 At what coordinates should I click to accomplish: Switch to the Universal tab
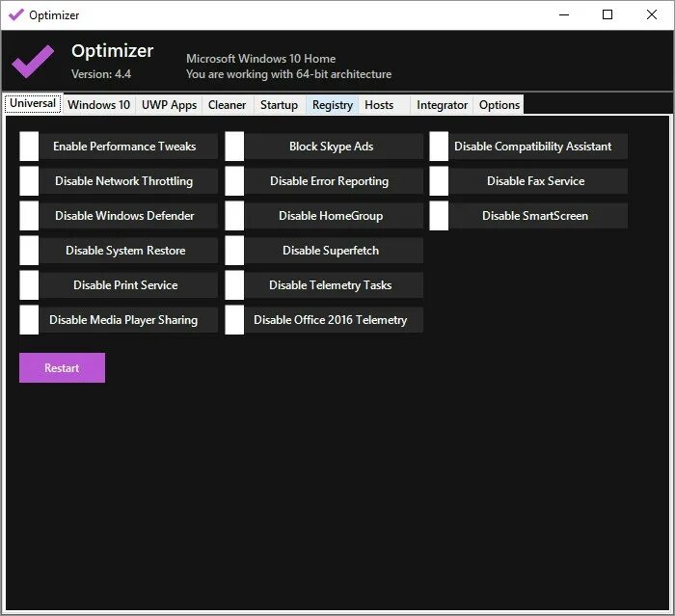click(33, 104)
